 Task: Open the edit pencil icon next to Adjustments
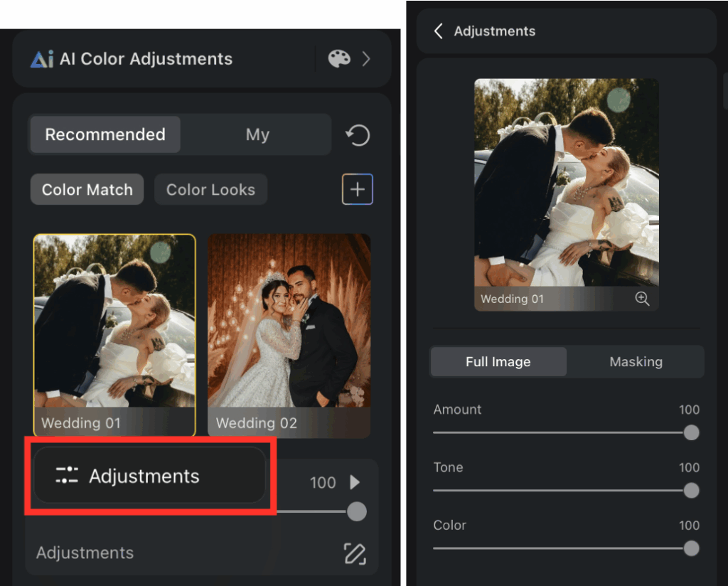pyautogui.click(x=355, y=553)
